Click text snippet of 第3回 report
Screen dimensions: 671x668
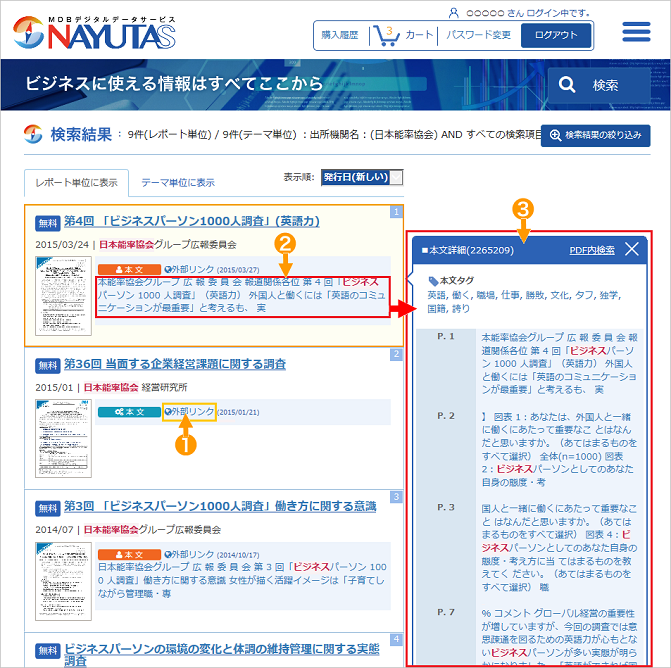point(242,580)
